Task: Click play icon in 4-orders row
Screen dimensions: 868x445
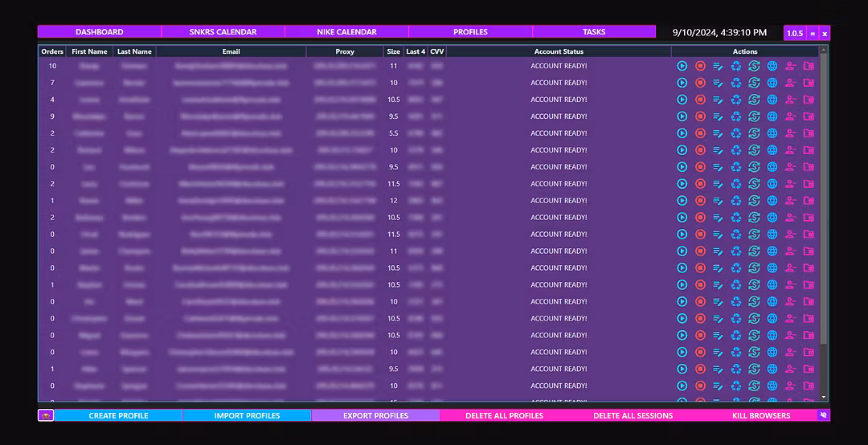Action: click(x=682, y=100)
